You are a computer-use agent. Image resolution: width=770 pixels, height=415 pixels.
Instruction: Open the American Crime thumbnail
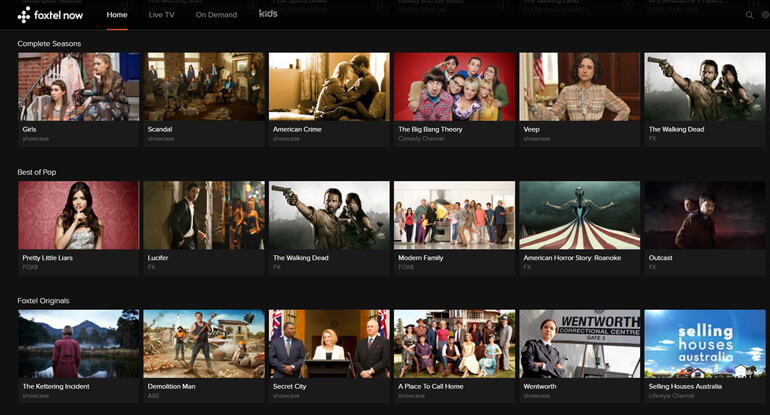click(x=329, y=87)
